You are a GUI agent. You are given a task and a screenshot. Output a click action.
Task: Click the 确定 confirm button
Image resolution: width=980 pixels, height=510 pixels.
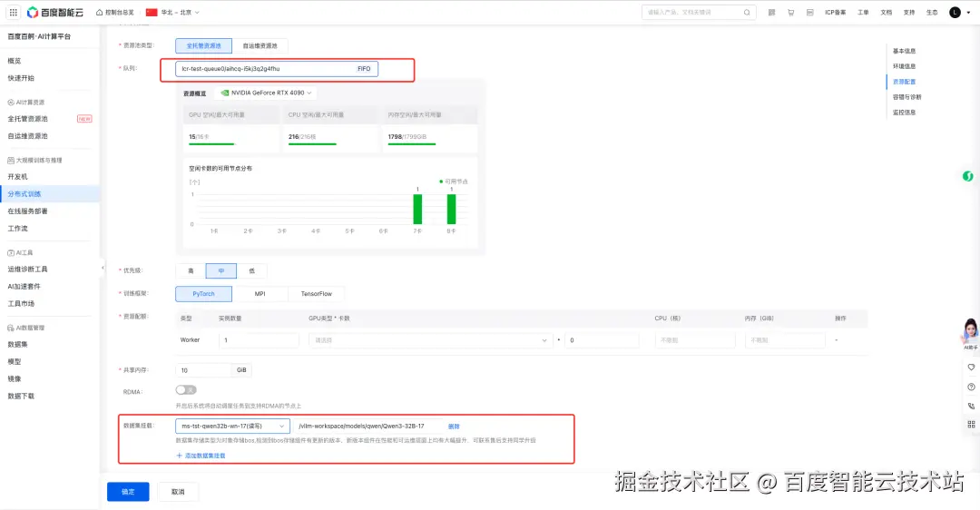pyautogui.click(x=128, y=492)
